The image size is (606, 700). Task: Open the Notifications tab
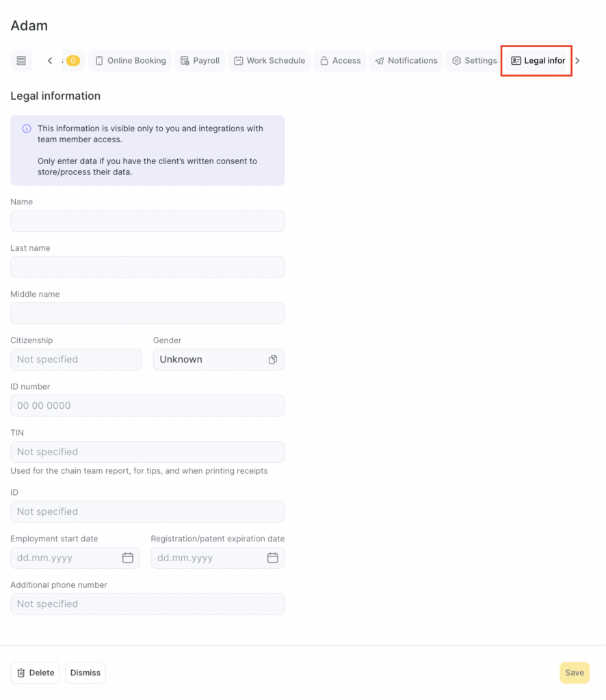click(x=406, y=61)
